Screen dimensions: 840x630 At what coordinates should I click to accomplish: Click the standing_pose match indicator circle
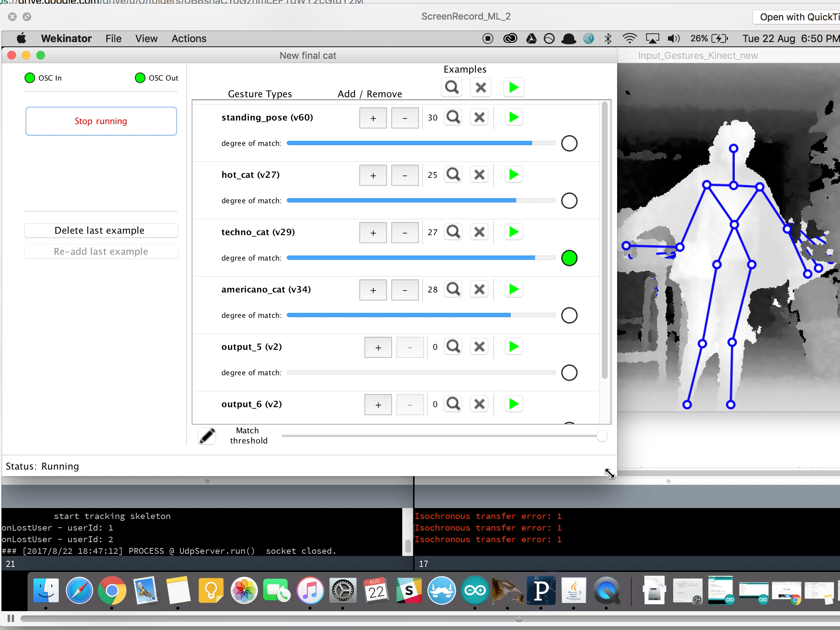pyautogui.click(x=569, y=144)
